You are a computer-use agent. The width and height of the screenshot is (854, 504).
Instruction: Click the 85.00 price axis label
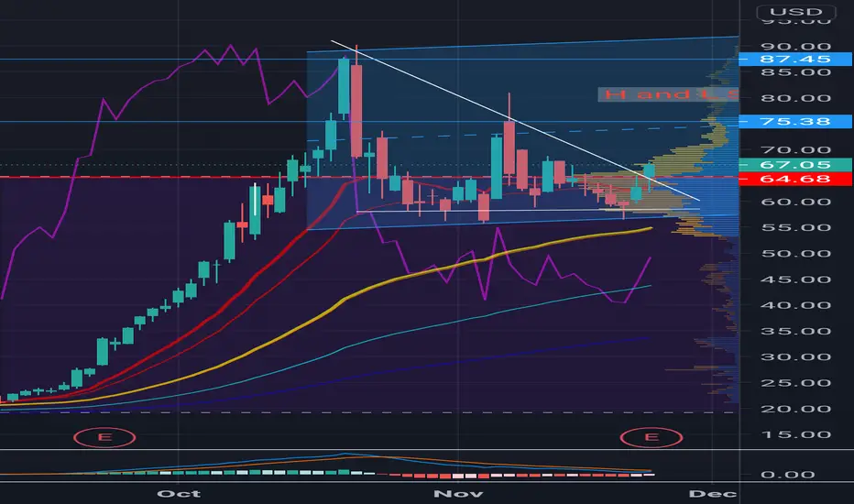coord(795,71)
